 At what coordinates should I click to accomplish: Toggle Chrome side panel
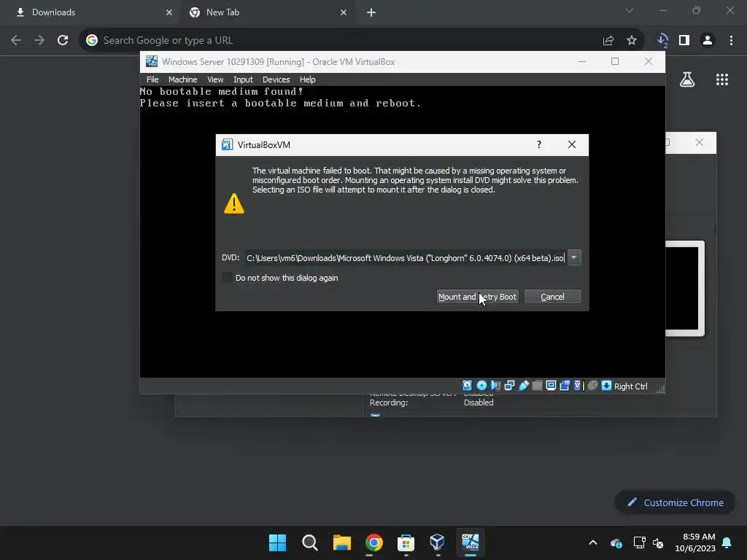[684, 41]
